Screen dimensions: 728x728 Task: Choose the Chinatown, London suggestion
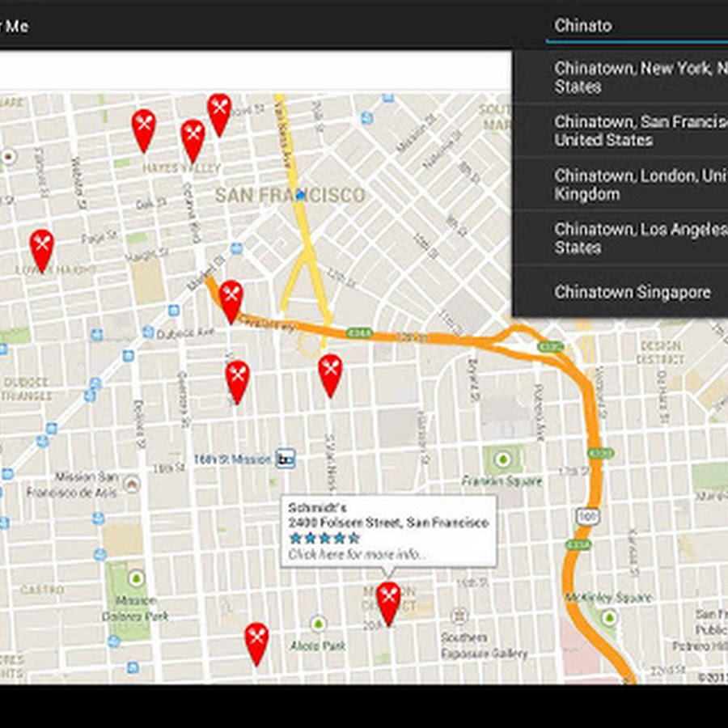point(620,184)
